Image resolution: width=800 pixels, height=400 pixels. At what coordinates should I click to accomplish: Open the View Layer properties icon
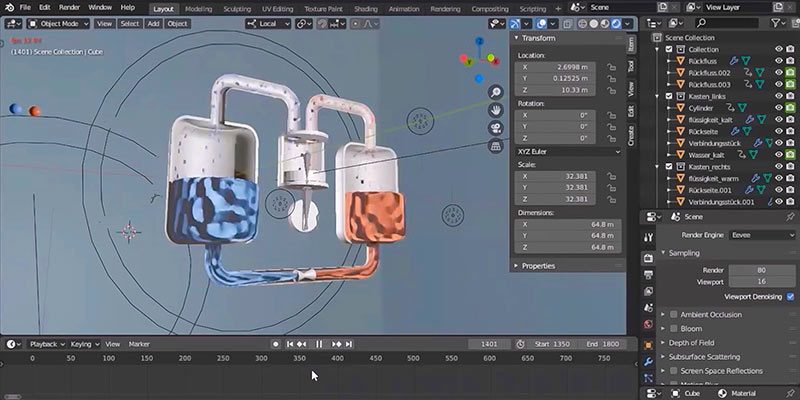[x=648, y=291]
